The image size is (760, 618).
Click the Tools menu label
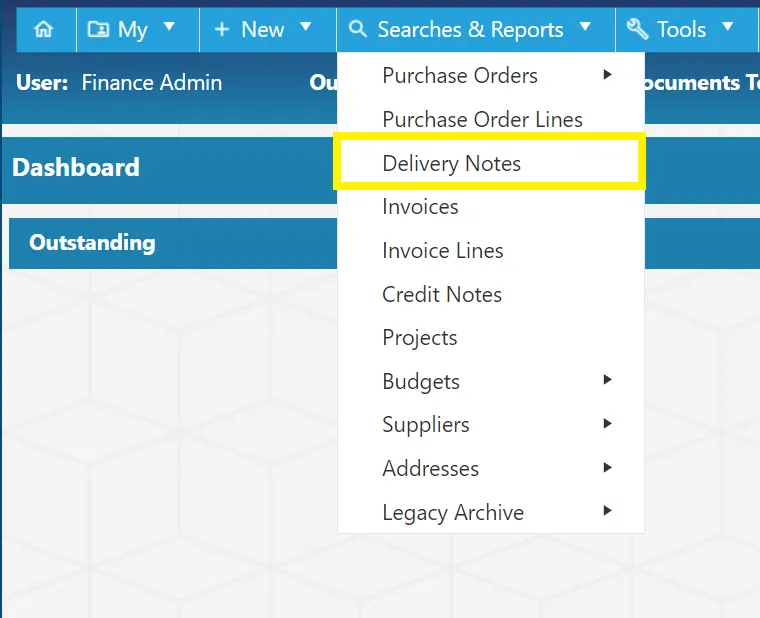coord(681,30)
